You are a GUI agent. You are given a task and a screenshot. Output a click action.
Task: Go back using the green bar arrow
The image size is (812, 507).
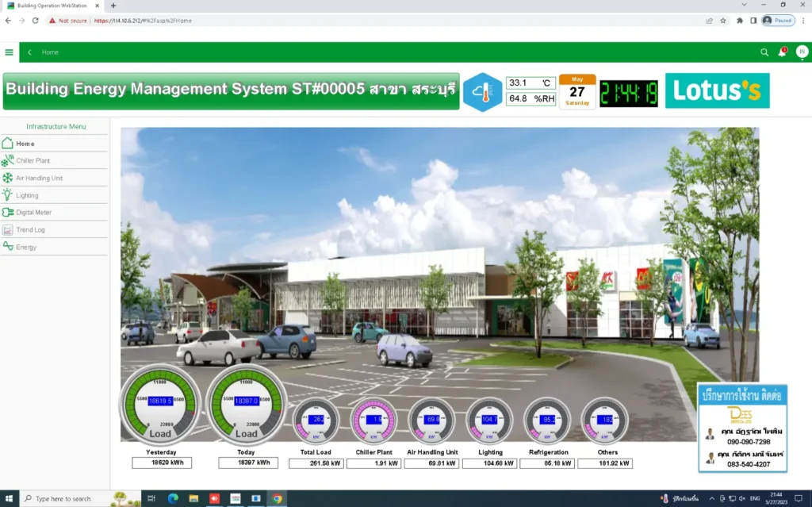[29, 52]
